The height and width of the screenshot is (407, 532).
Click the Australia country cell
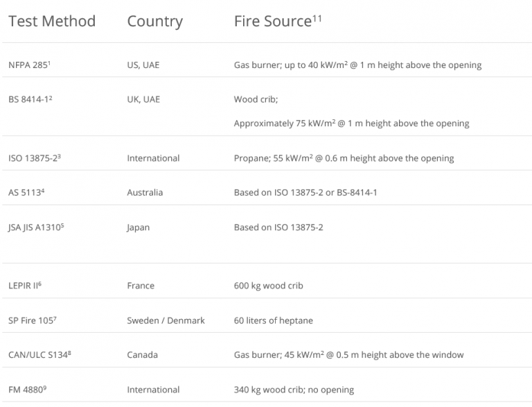click(145, 193)
